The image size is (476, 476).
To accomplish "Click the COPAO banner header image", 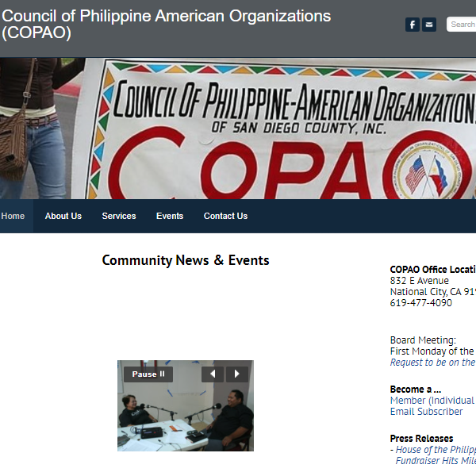I will (x=238, y=129).
